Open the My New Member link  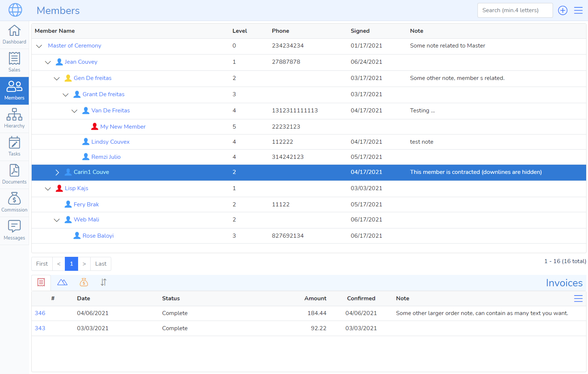tap(123, 127)
